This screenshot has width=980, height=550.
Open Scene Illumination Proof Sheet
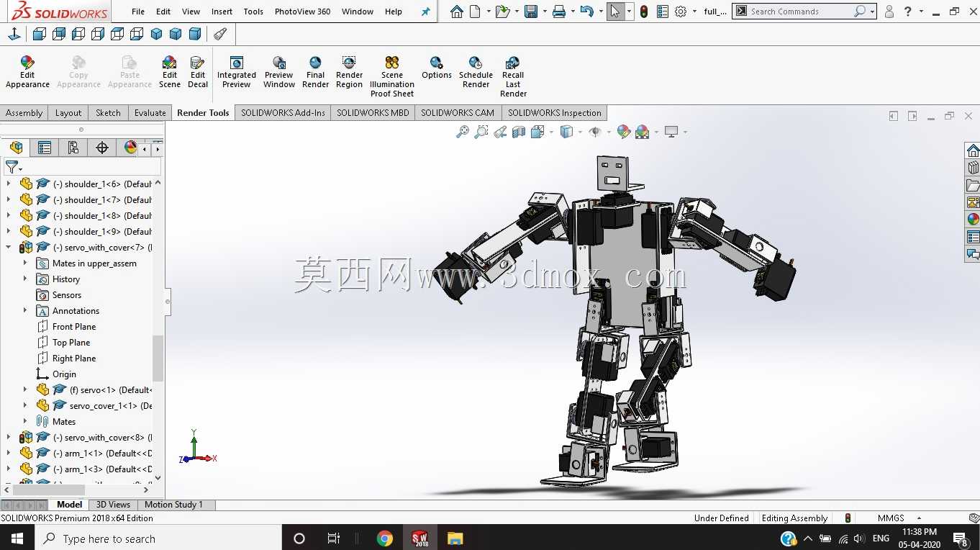coord(392,76)
